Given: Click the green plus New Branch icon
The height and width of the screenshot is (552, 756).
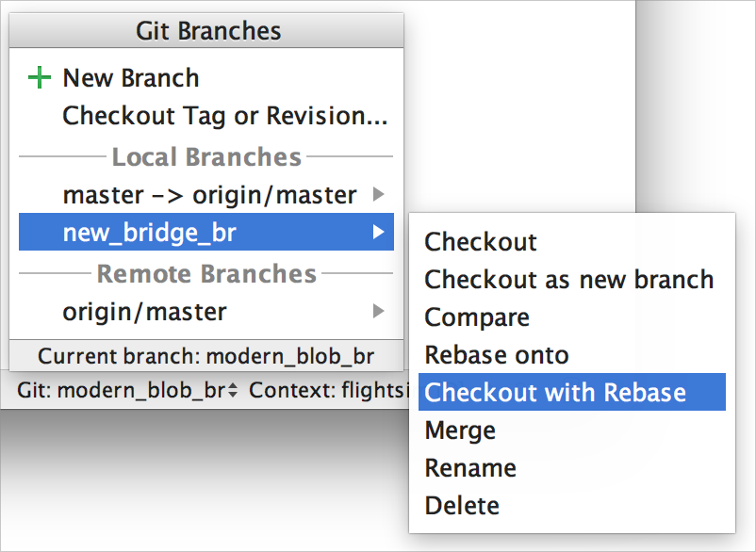Looking at the screenshot, I should tap(40, 78).
